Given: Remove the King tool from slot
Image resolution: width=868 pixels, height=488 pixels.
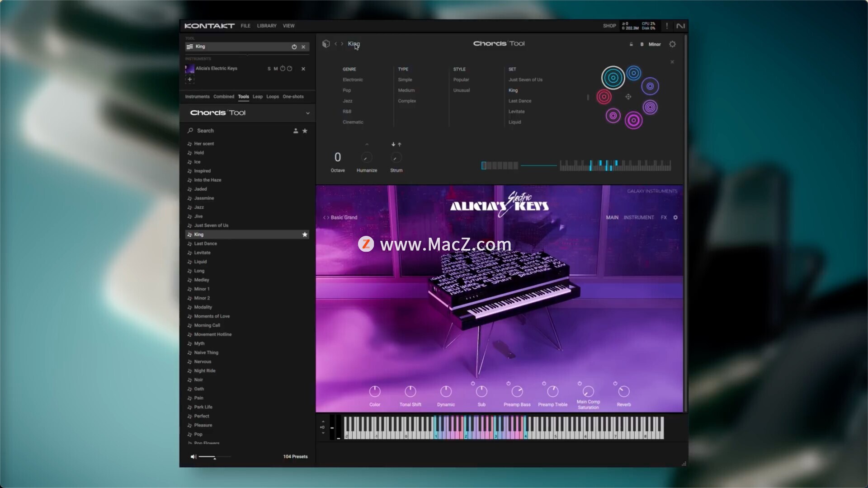Looking at the screenshot, I should (x=303, y=47).
